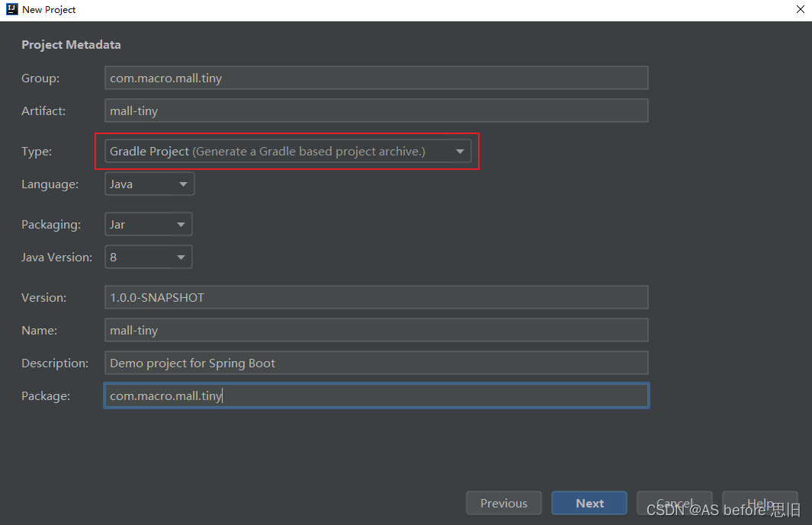This screenshot has height=525, width=812.
Task: Open the Type dropdown showing Gradle Project
Action: pyautogui.click(x=288, y=151)
